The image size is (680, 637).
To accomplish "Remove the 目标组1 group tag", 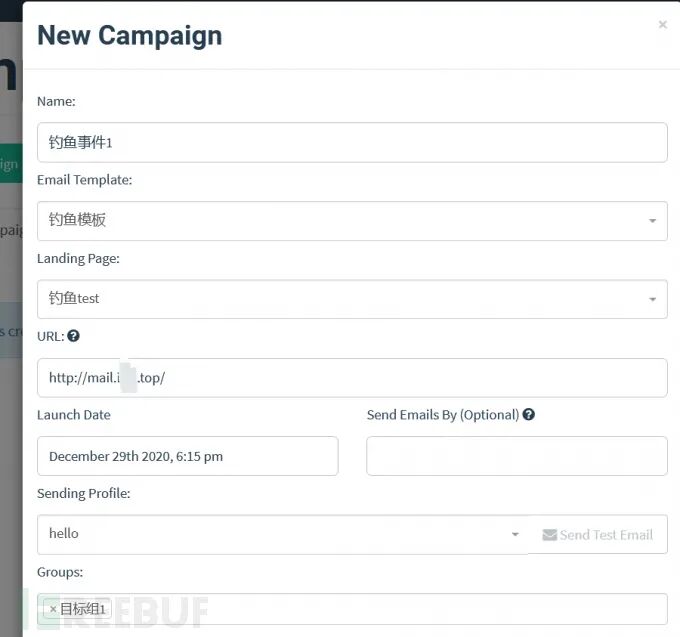I will coord(53,609).
